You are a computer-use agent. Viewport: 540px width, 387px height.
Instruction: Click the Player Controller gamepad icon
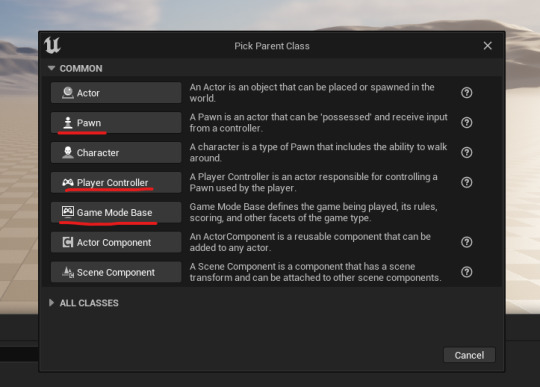click(x=68, y=182)
